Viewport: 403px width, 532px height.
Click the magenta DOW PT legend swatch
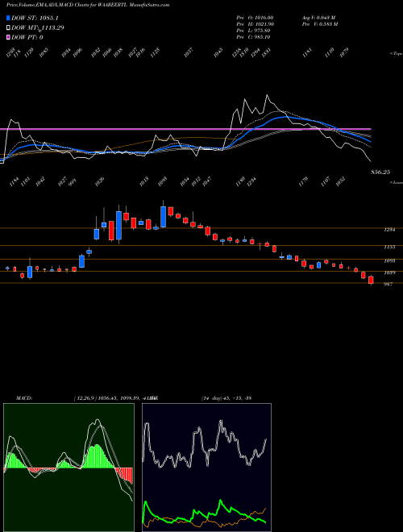[x=9, y=37]
